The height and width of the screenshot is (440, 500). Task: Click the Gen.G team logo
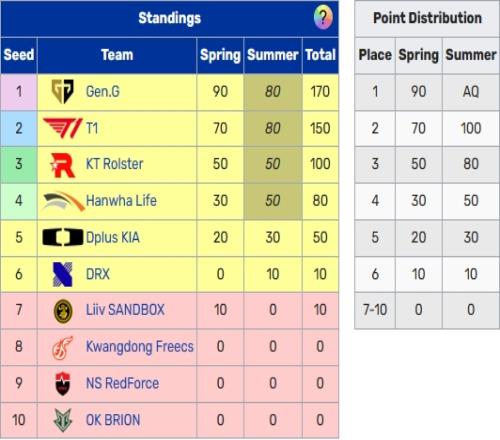(x=62, y=91)
